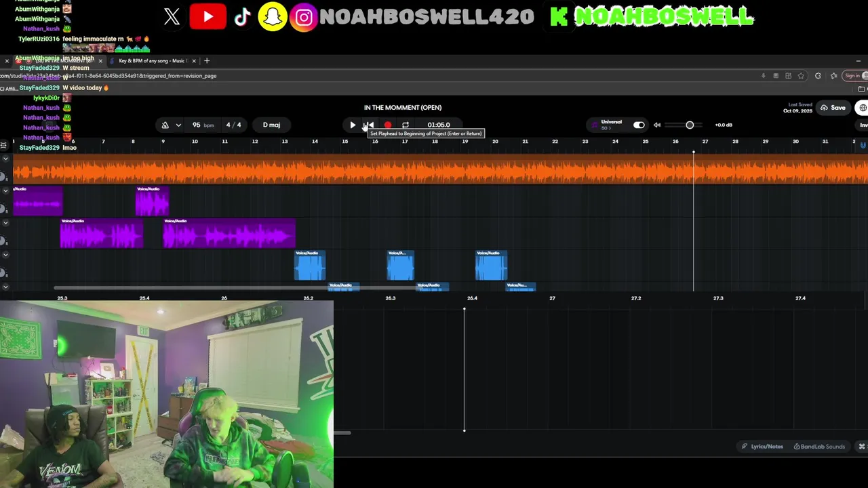Screen dimensions: 868x488
Task: Click the red Record button
Action: point(387,125)
